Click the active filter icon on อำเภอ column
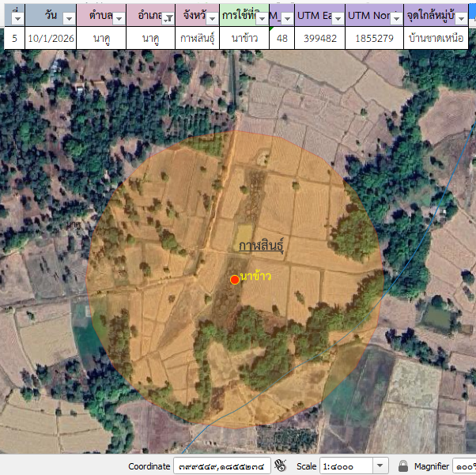The width and height of the screenshot is (476, 475). tap(168, 18)
